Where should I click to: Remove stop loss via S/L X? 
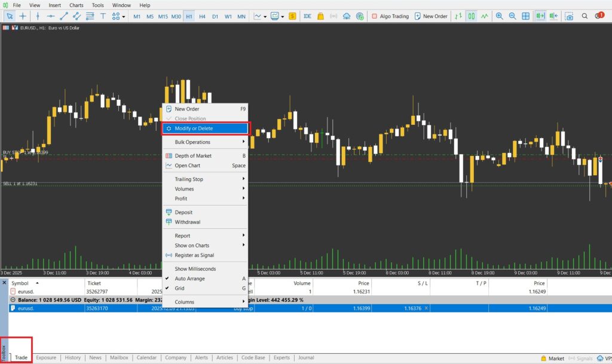[426, 308]
